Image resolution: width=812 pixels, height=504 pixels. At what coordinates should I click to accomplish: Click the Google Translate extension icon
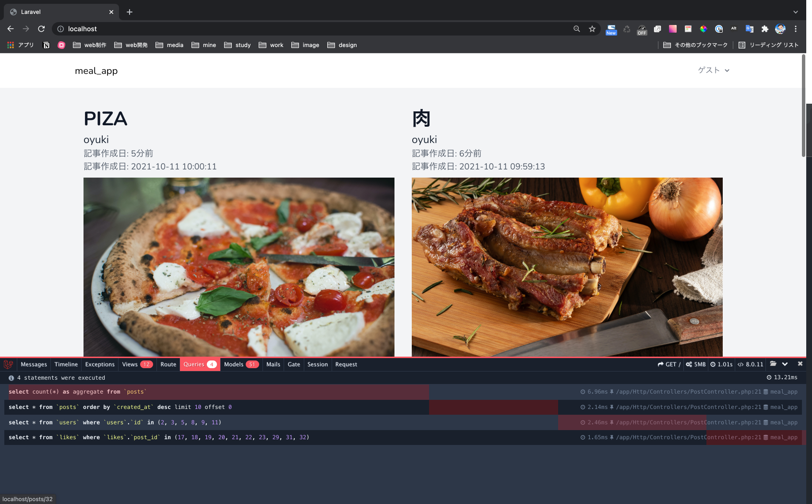pos(749,29)
